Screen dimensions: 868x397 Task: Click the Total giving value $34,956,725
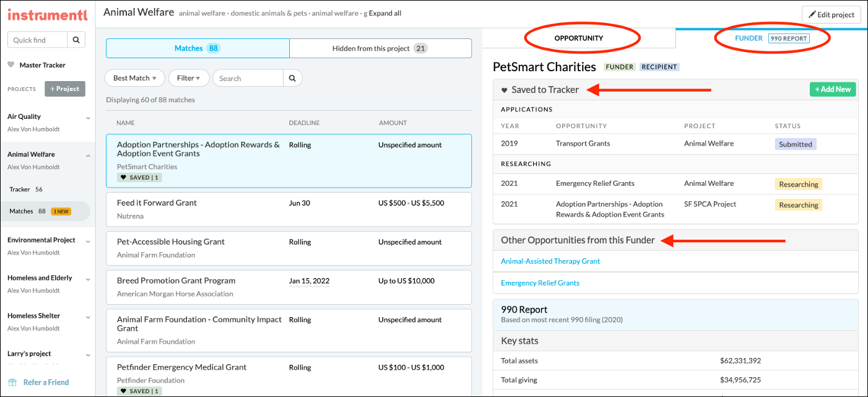click(740, 380)
